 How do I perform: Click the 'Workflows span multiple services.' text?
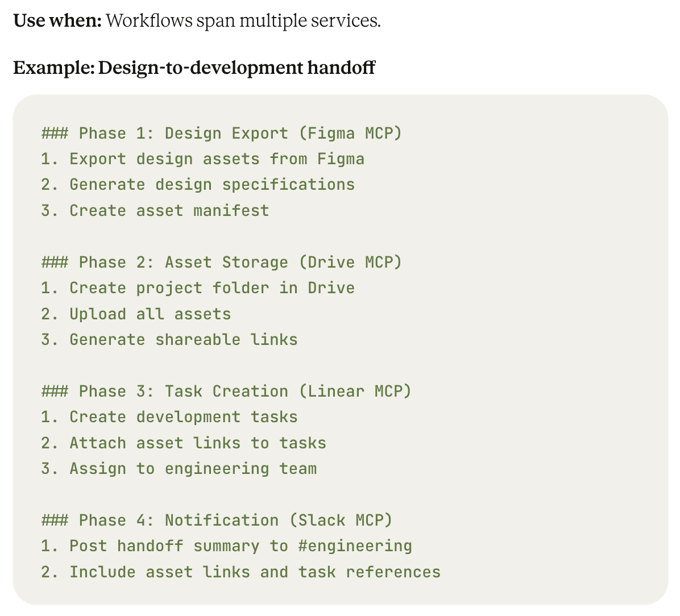(x=243, y=20)
